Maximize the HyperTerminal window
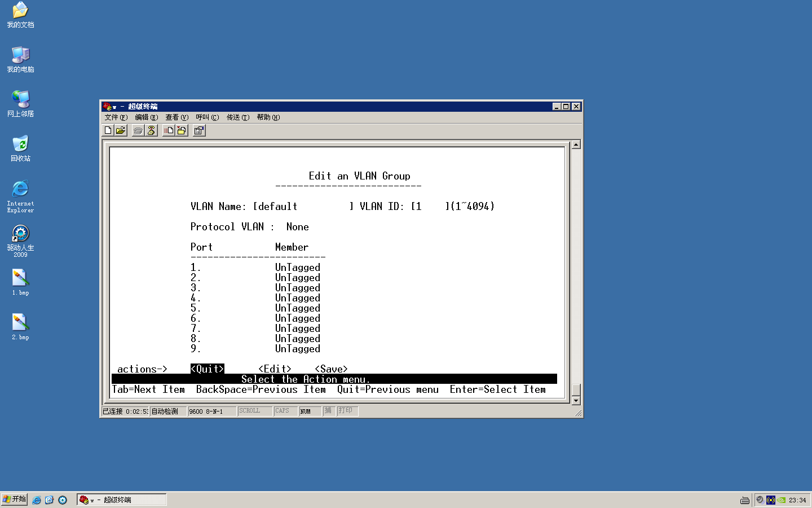The height and width of the screenshot is (508, 812). (566, 106)
